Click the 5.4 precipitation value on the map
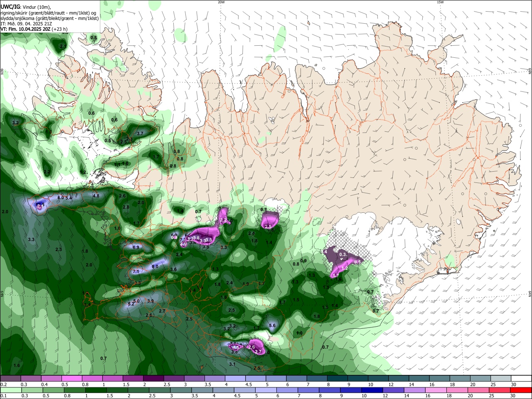Image resolution: width=532 pixels, height=399 pixels. coord(69,198)
